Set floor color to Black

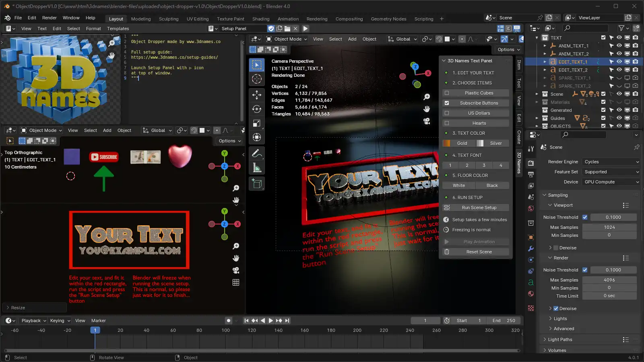pyautogui.click(x=492, y=185)
